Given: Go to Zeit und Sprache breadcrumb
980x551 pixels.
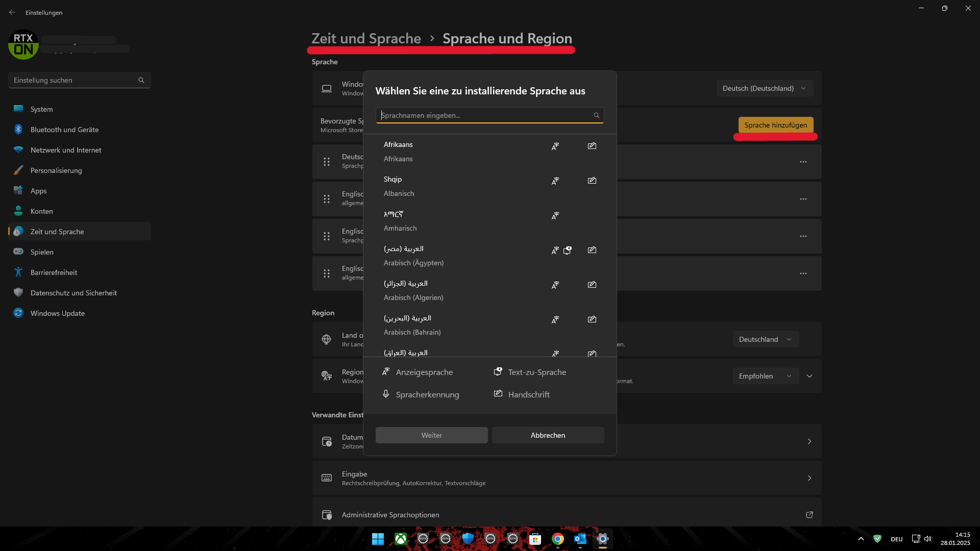Looking at the screenshot, I should click(x=366, y=38).
